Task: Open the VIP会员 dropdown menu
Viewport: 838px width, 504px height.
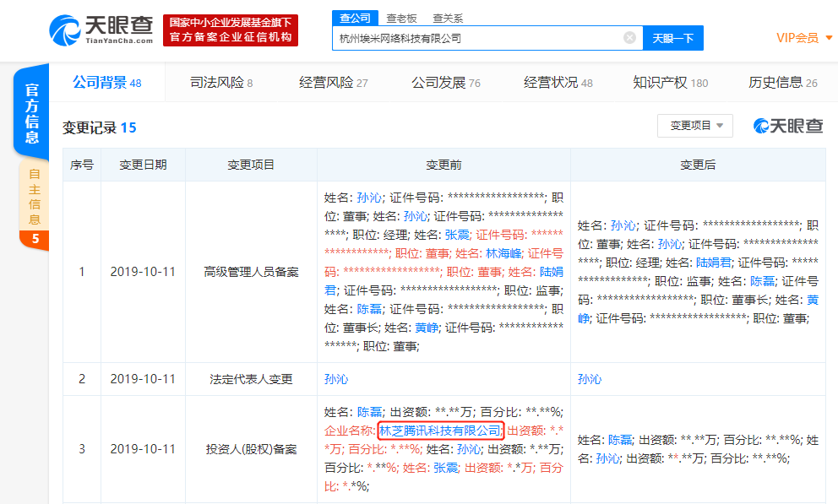Action: (804, 38)
